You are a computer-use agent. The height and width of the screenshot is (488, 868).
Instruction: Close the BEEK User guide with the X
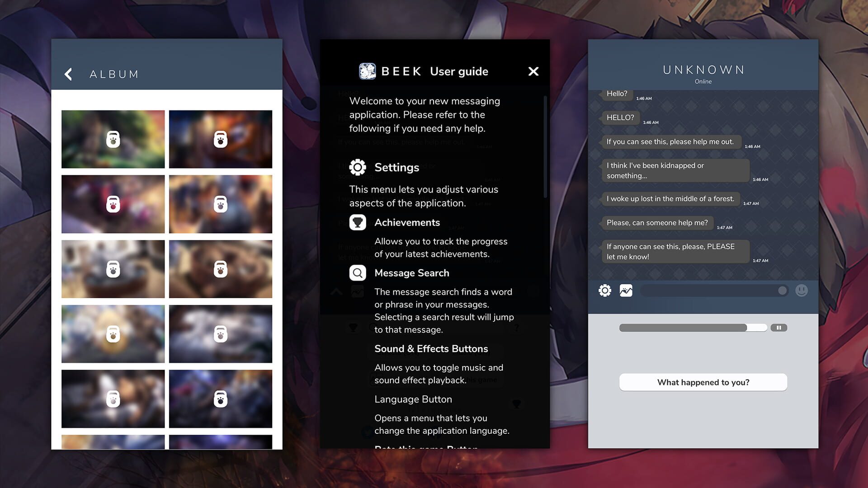tap(533, 71)
